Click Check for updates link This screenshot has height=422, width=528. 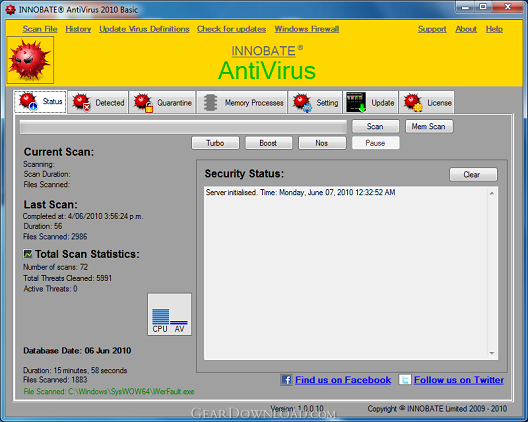tap(231, 29)
